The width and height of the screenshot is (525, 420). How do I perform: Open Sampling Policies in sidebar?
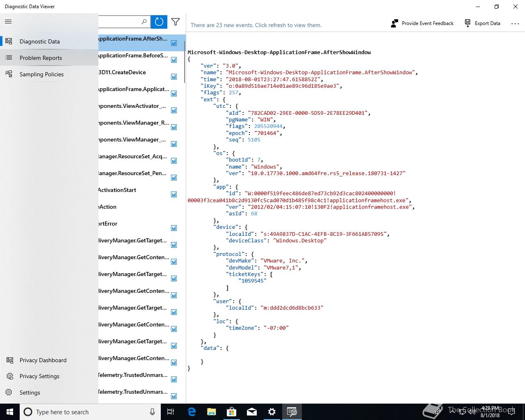point(49,74)
